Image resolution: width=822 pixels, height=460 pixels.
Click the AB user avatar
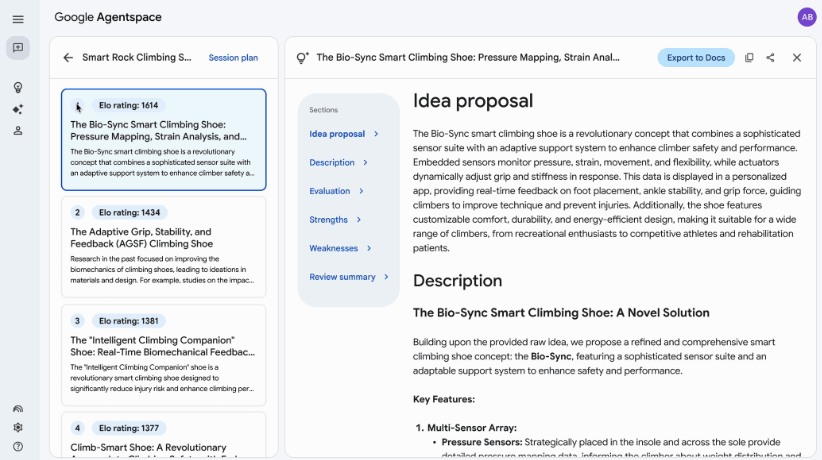(807, 17)
